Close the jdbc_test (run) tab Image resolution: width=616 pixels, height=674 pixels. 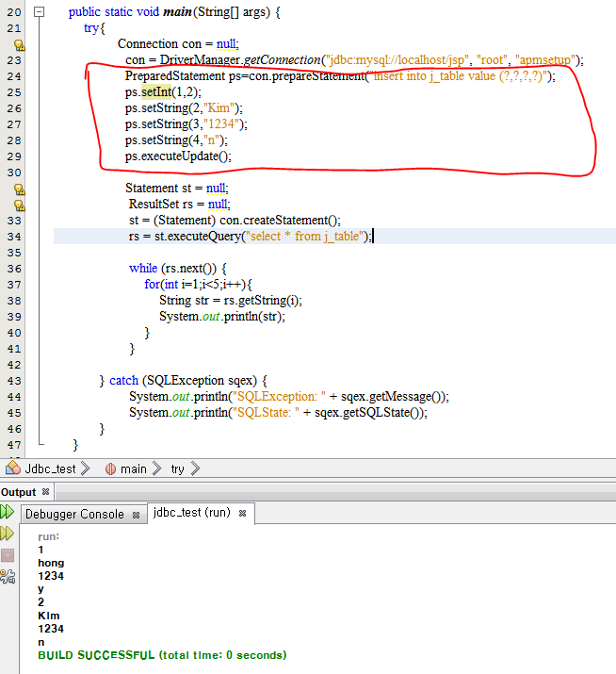click(x=241, y=514)
